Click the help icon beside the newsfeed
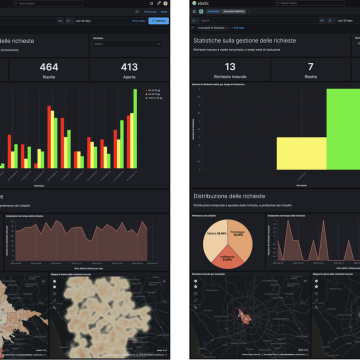The image size is (360, 360). 152,3
